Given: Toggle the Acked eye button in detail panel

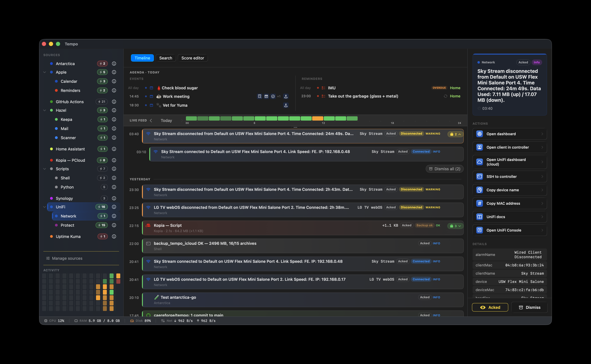Looking at the screenshot, I should coord(490,307).
